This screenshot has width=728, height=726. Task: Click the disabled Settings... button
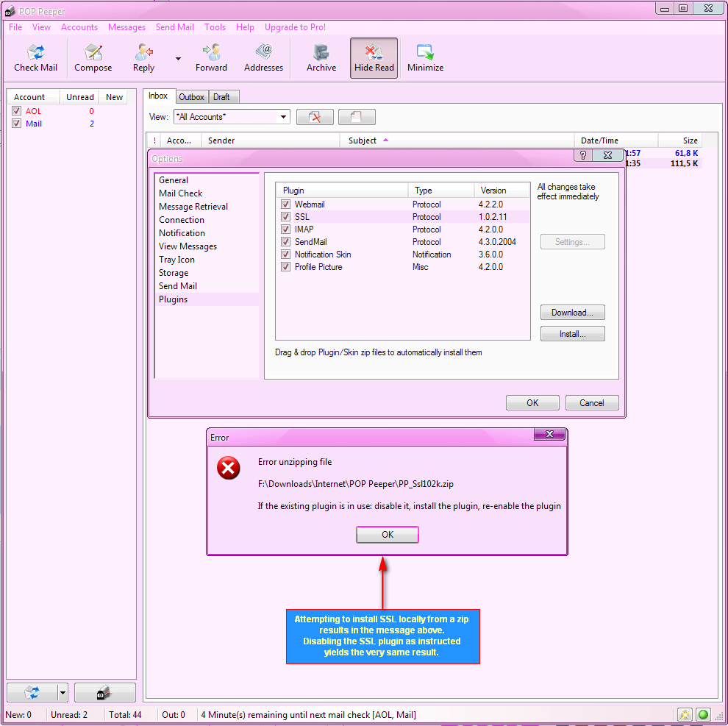click(x=572, y=241)
